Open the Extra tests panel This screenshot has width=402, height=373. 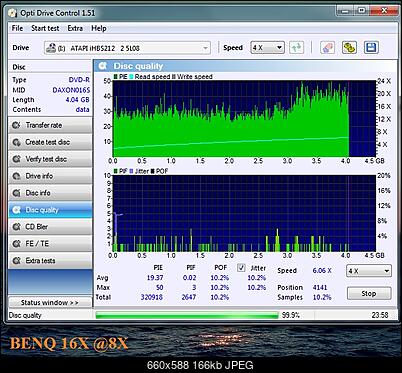[x=50, y=261]
